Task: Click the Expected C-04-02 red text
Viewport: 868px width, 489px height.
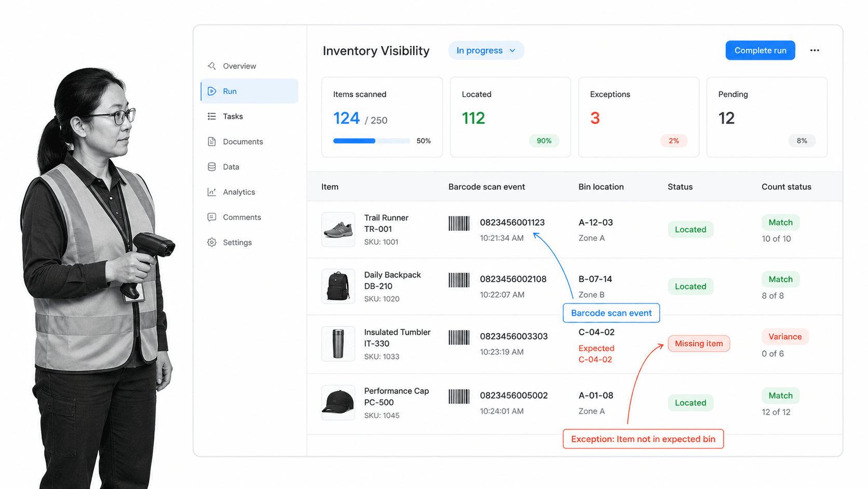Action: 596,354
